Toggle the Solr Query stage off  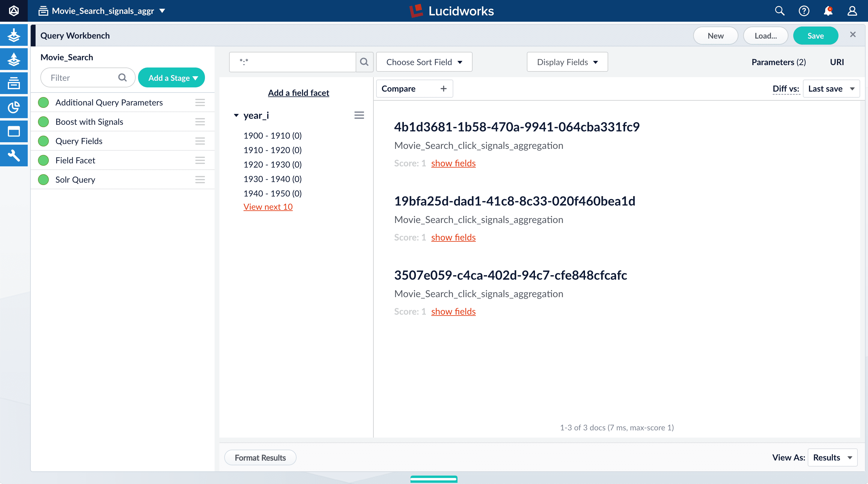[x=43, y=180]
